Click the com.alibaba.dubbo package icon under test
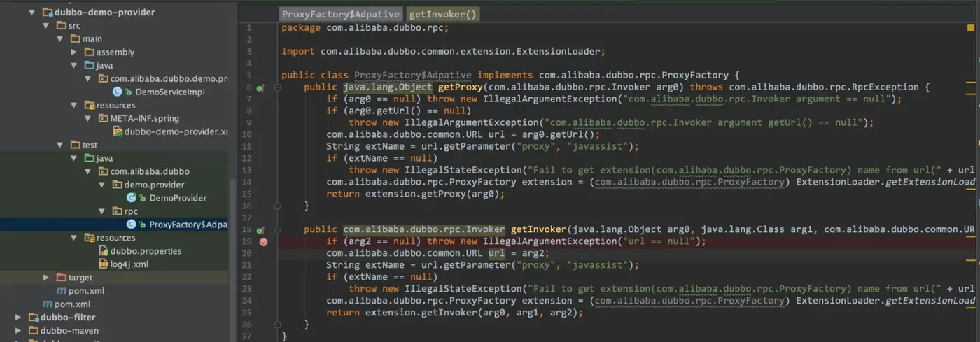 [104, 172]
